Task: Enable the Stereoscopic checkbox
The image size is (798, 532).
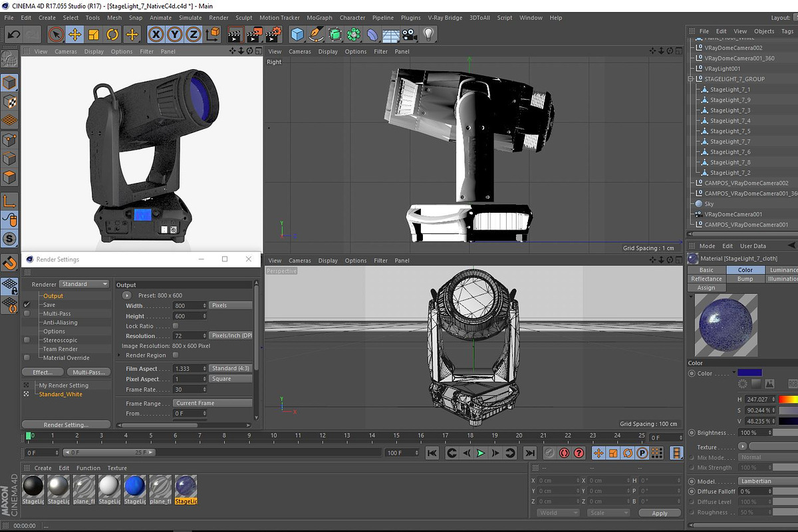Action: [x=27, y=340]
